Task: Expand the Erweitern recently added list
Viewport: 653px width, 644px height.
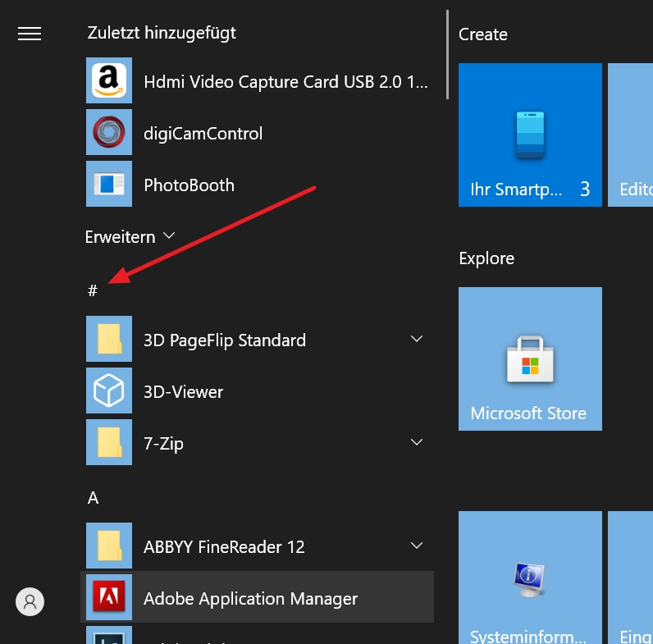Action: click(130, 236)
